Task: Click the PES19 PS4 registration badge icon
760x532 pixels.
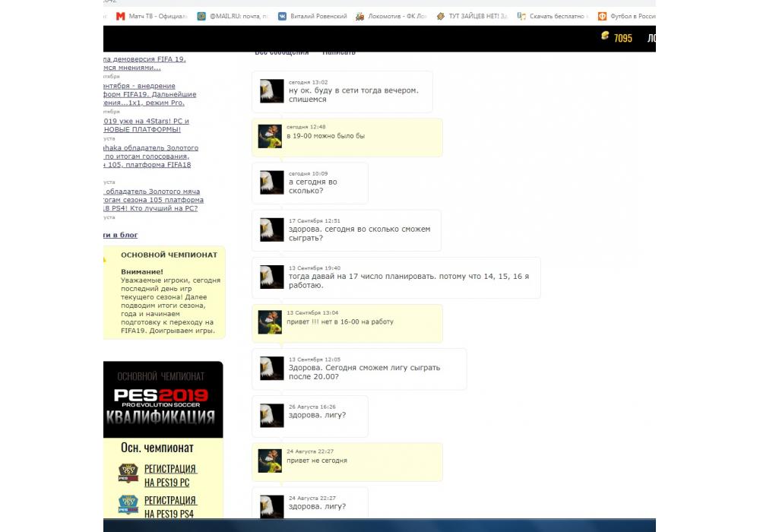Action: pos(128,506)
